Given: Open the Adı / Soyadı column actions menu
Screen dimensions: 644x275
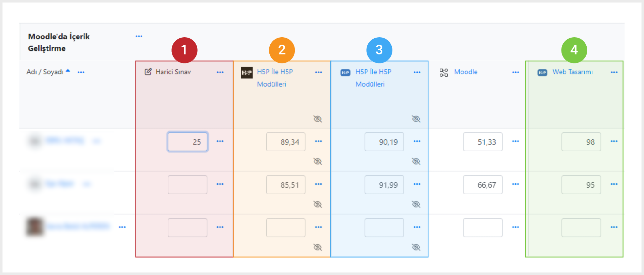Looking at the screenshot, I should [81, 72].
